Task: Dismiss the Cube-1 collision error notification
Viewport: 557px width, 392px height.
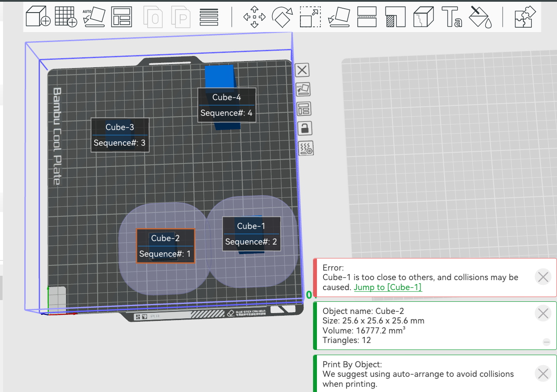Action: coord(543,277)
